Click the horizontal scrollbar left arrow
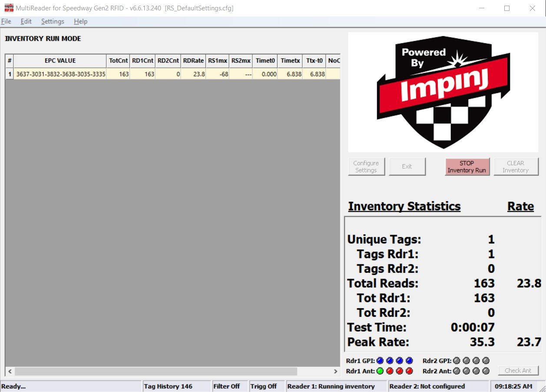Screen dimensions: 546x392 (x=10, y=372)
